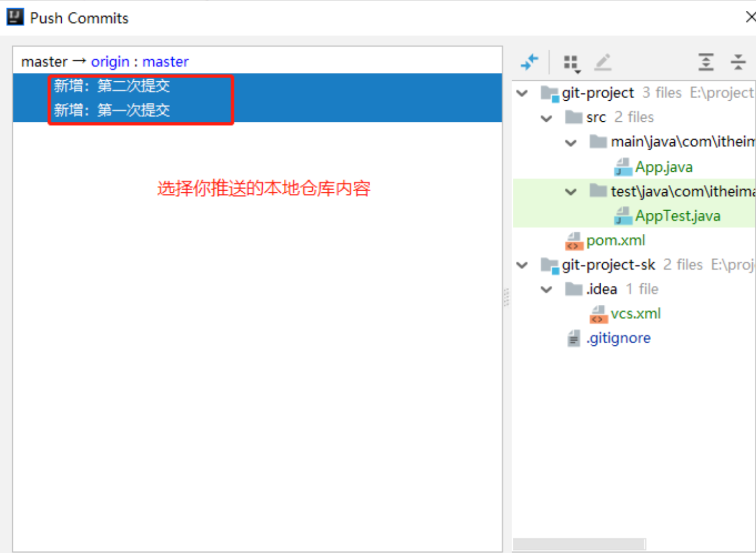The width and height of the screenshot is (756, 553).
Task: Click the Show Diff arrows icon
Action: [529, 62]
